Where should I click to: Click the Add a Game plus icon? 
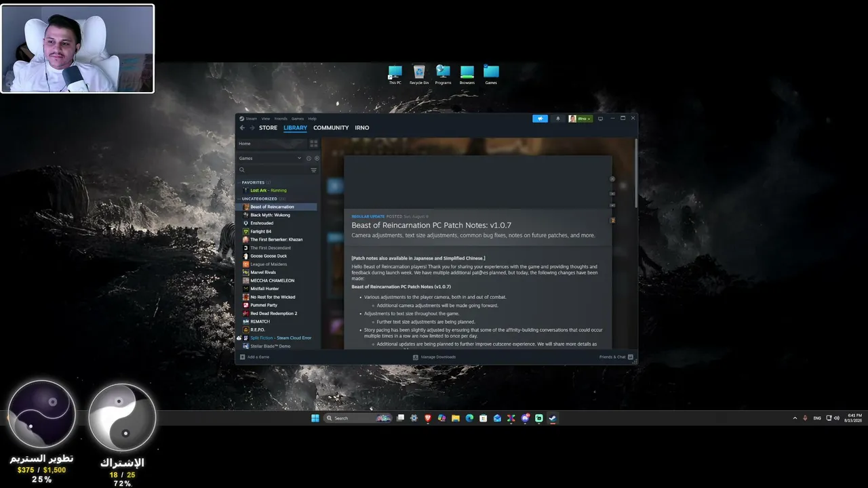click(x=242, y=357)
